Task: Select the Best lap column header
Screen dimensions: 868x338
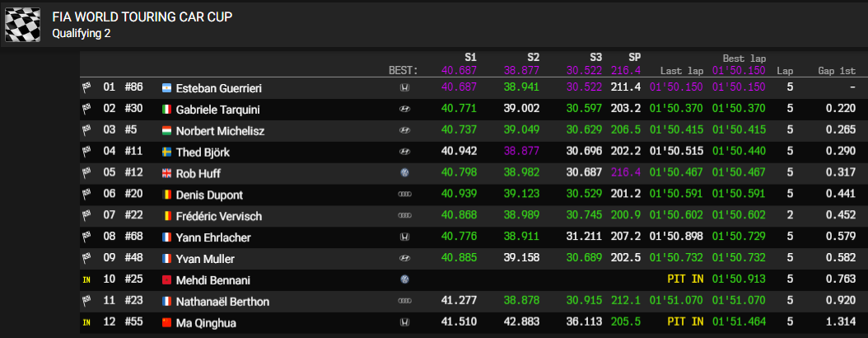Action: coord(744,59)
